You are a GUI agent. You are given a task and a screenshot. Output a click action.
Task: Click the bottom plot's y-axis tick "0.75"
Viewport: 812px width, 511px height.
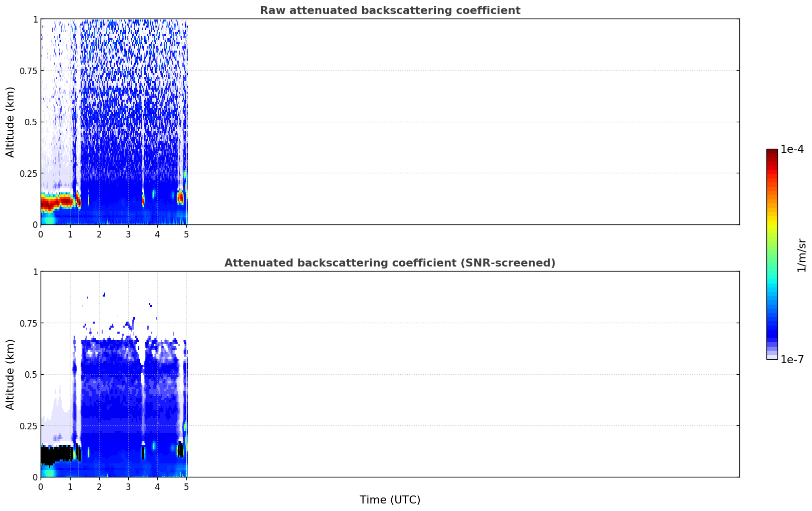coord(29,323)
